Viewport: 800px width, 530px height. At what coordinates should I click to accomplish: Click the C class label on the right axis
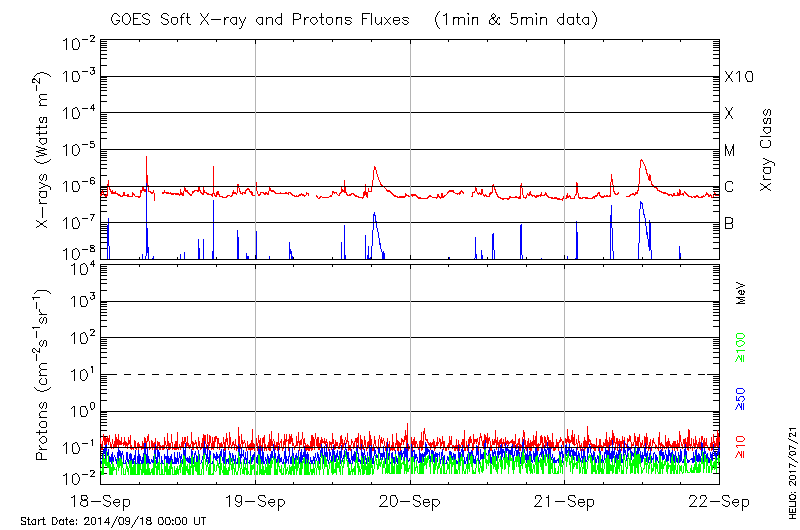(729, 187)
